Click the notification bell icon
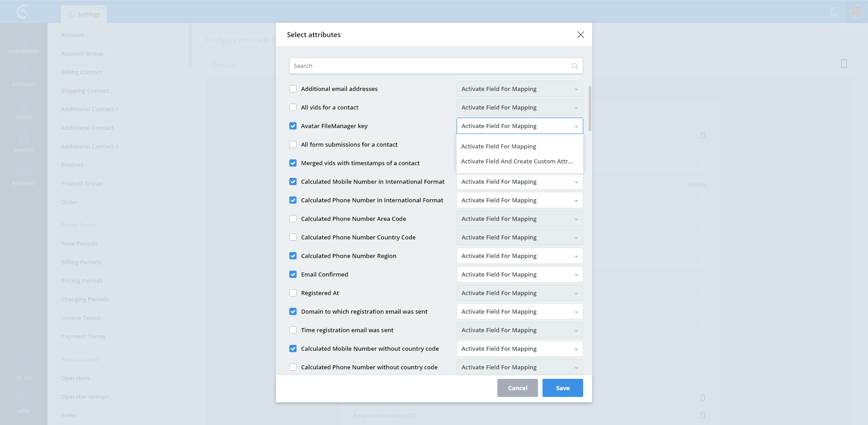Image resolution: width=868 pixels, height=425 pixels. (834, 12)
